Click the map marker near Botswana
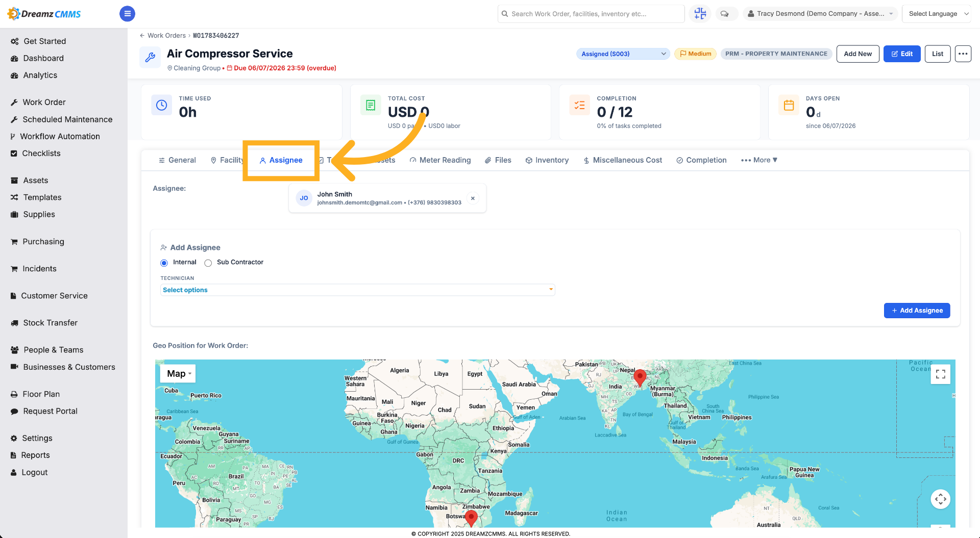This screenshot has width=980, height=538. pyautogui.click(x=471, y=518)
